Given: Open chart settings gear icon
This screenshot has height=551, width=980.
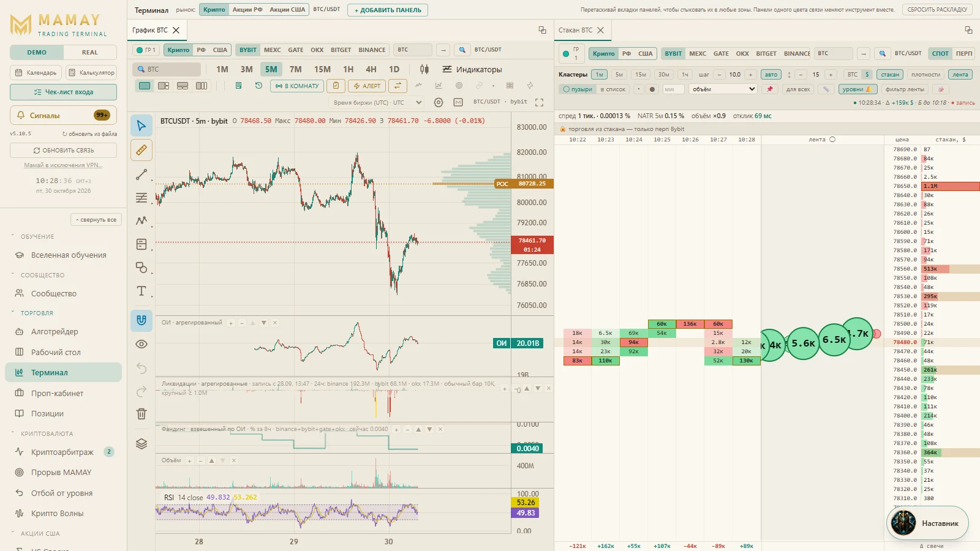Looking at the screenshot, I should pos(439,102).
